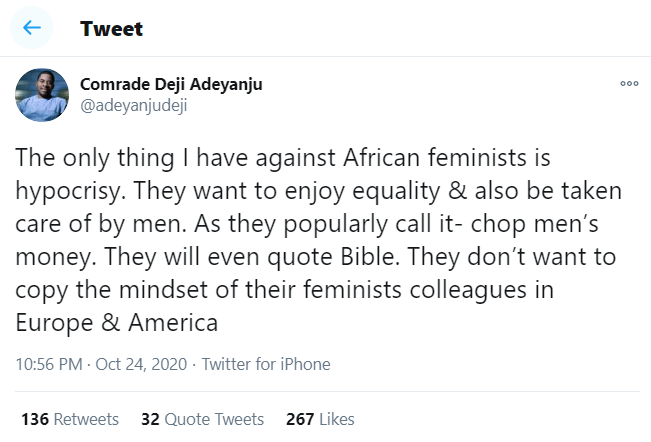Image resolution: width=651 pixels, height=442 pixels.
Task: Go back using the left arrow
Action: tap(32, 28)
